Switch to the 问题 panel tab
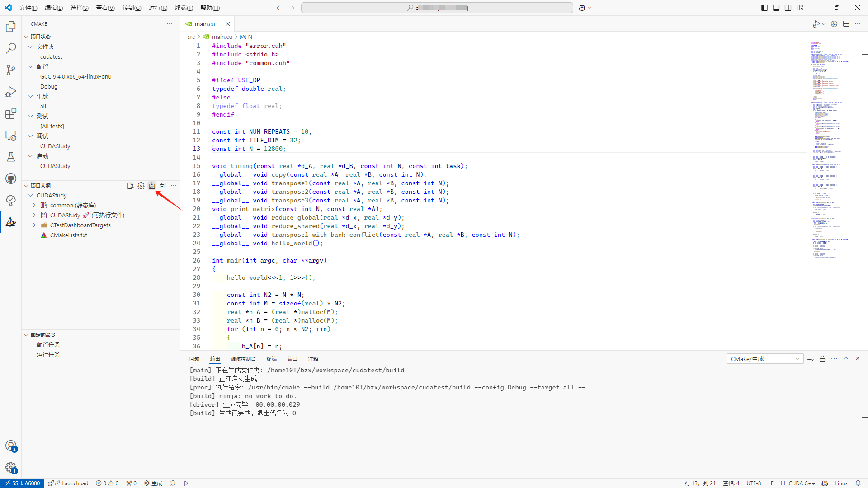The image size is (868, 488). [x=194, y=359]
